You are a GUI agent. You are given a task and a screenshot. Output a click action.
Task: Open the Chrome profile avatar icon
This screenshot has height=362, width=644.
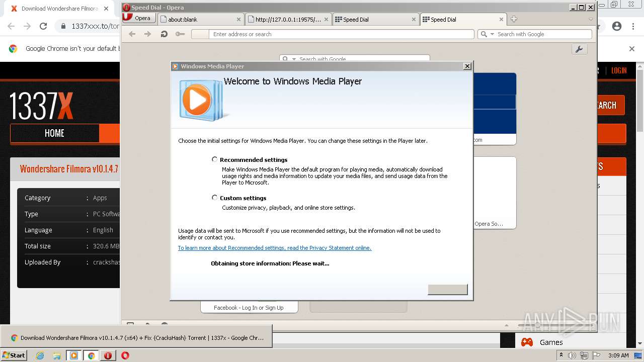coord(617,26)
